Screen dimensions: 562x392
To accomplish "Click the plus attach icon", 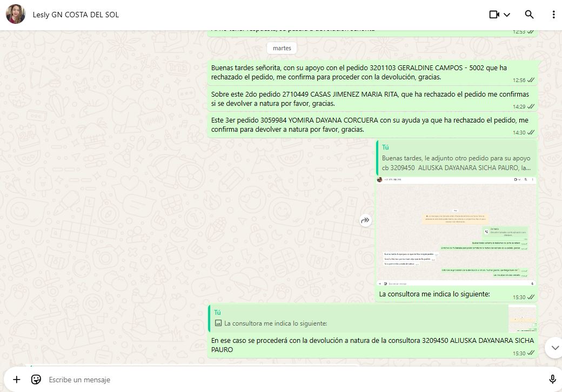I will [17, 380].
